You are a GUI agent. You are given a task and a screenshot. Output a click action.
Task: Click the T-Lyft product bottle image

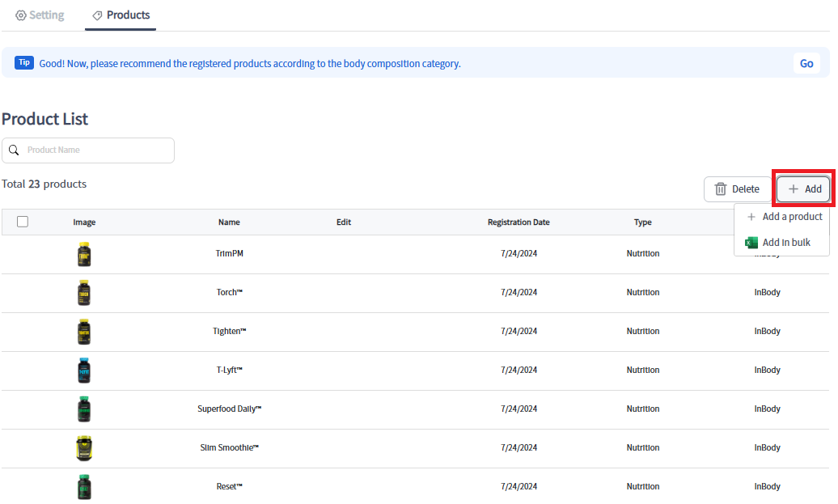click(x=84, y=371)
